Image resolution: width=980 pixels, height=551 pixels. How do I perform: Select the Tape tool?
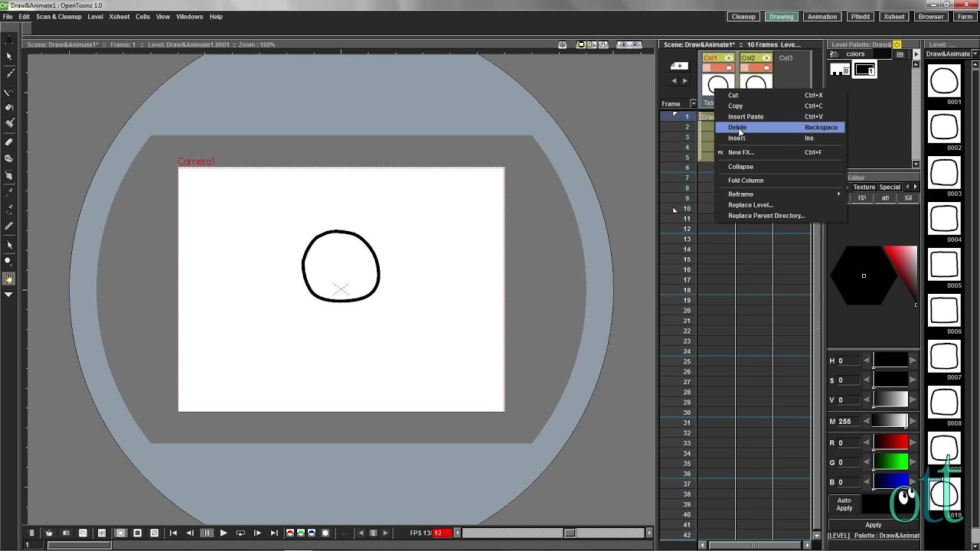coord(9,158)
